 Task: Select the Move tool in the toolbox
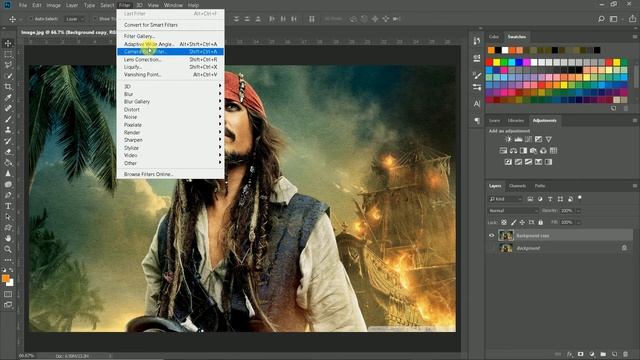tap(8, 43)
